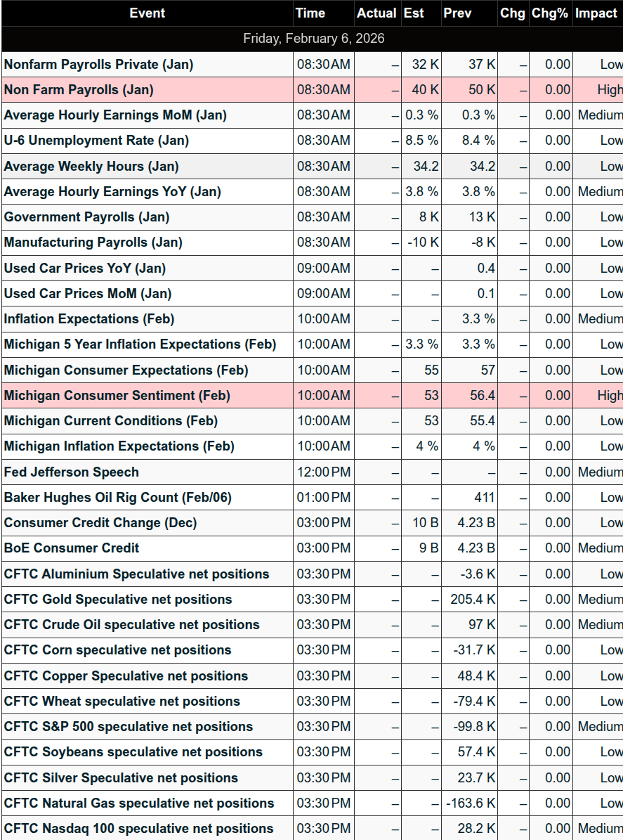Image resolution: width=623 pixels, height=840 pixels.
Task: Click the Time column header
Action: tap(310, 13)
